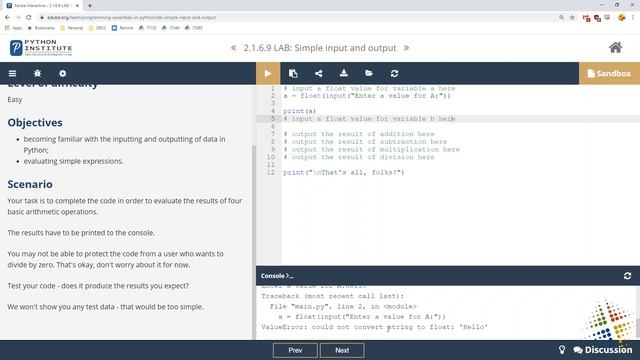Image resolution: width=640 pixels, height=360 pixels.
Task: Click the browser forward arrow
Action: pos(18,18)
